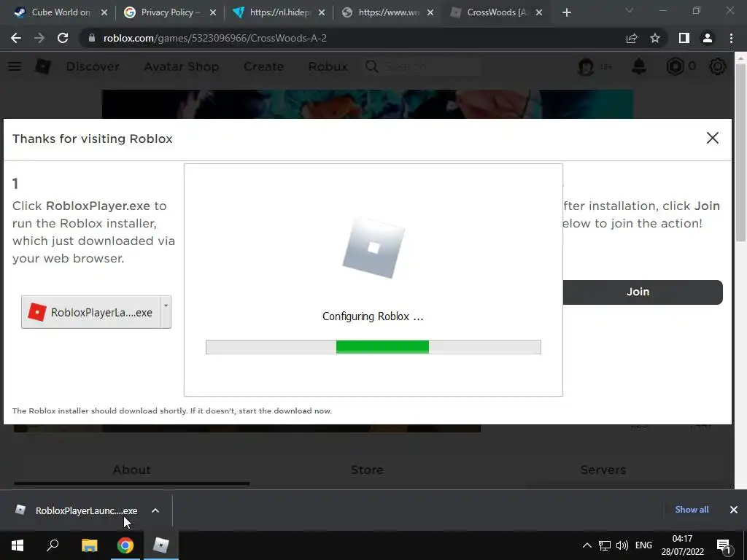Bookmark this tab with the star icon
Viewport: 747px width, 560px height.
(x=655, y=38)
